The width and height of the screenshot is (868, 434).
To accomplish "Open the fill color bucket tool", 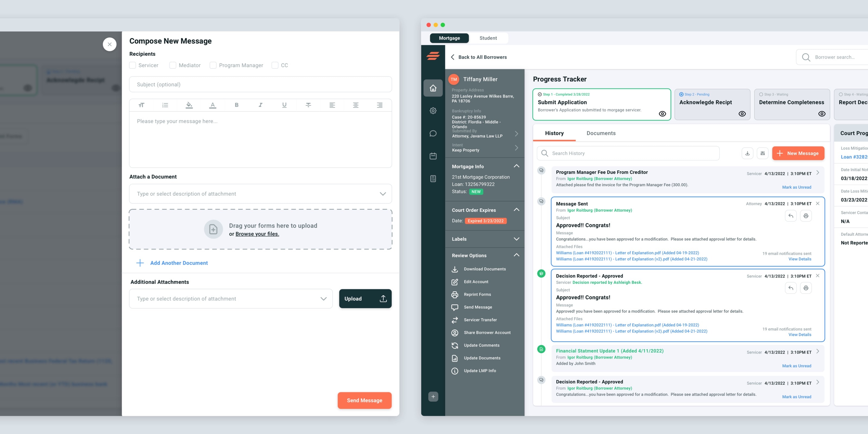I will coord(189,105).
